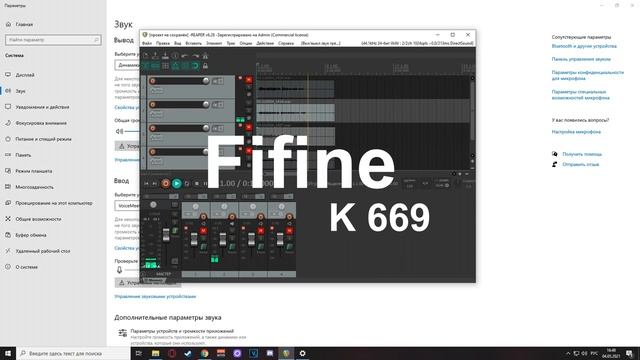The width and height of the screenshot is (640, 360).
Task: Open the Справка menu in REAPER
Action: (x=286, y=43)
